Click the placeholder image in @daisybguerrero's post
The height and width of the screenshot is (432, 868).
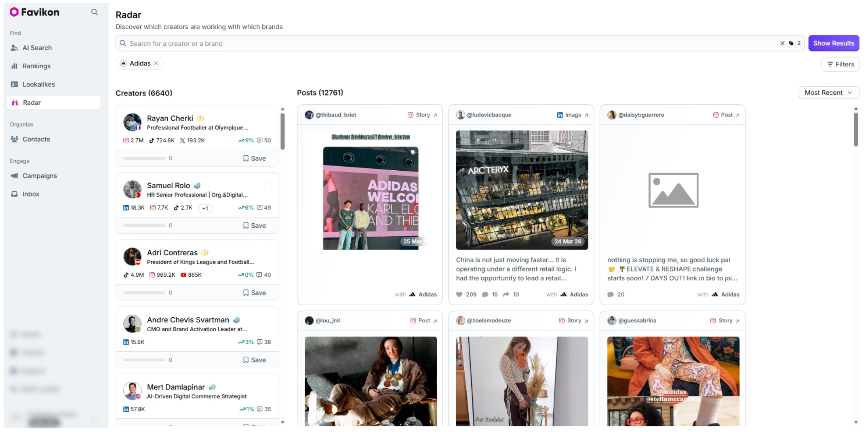[674, 191]
